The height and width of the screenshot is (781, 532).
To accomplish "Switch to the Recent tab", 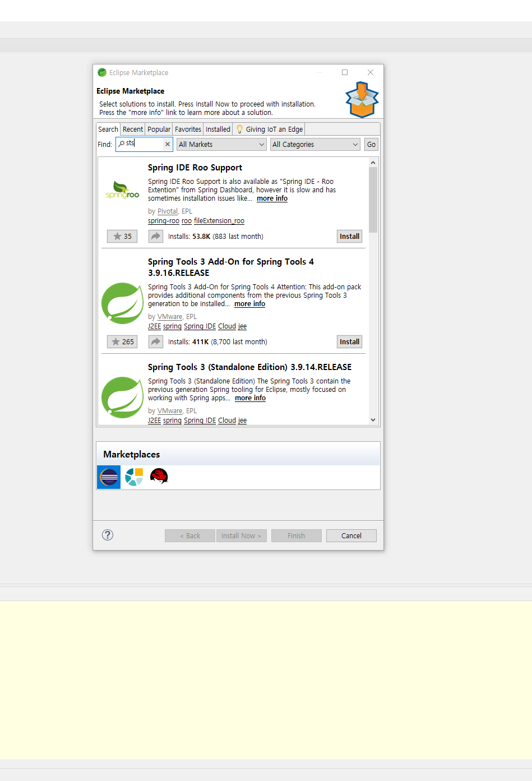I will pyautogui.click(x=133, y=130).
